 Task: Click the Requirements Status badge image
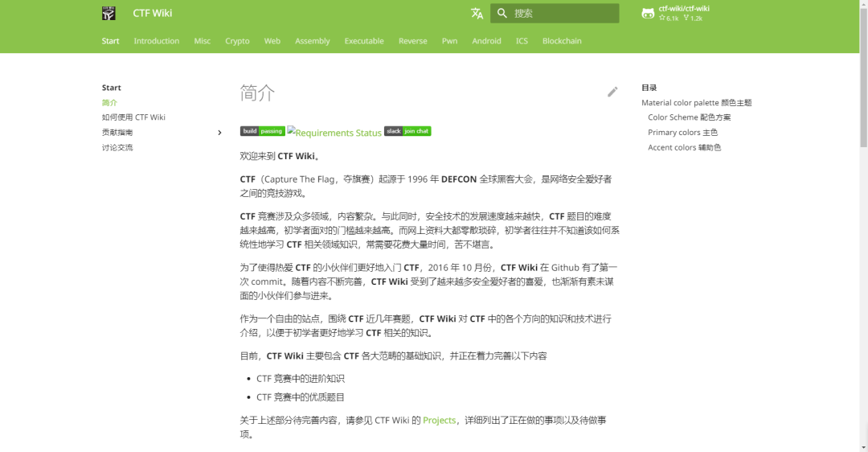pyautogui.click(x=334, y=133)
